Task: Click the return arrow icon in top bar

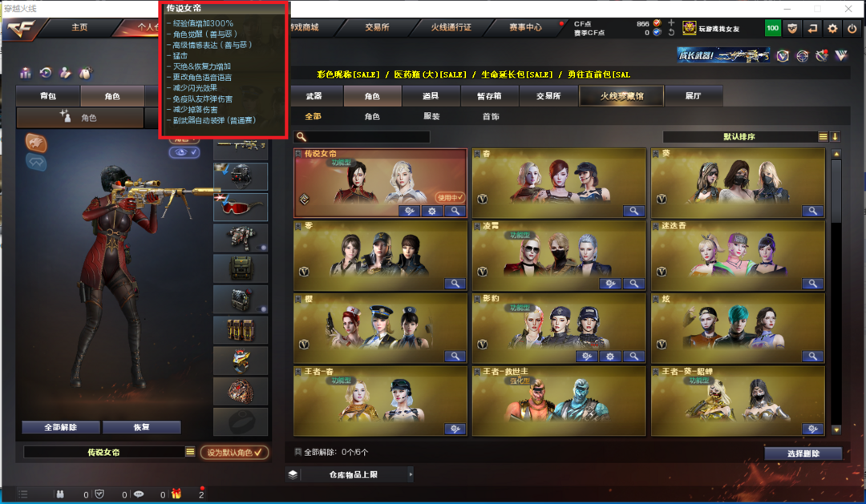Action: (812, 28)
